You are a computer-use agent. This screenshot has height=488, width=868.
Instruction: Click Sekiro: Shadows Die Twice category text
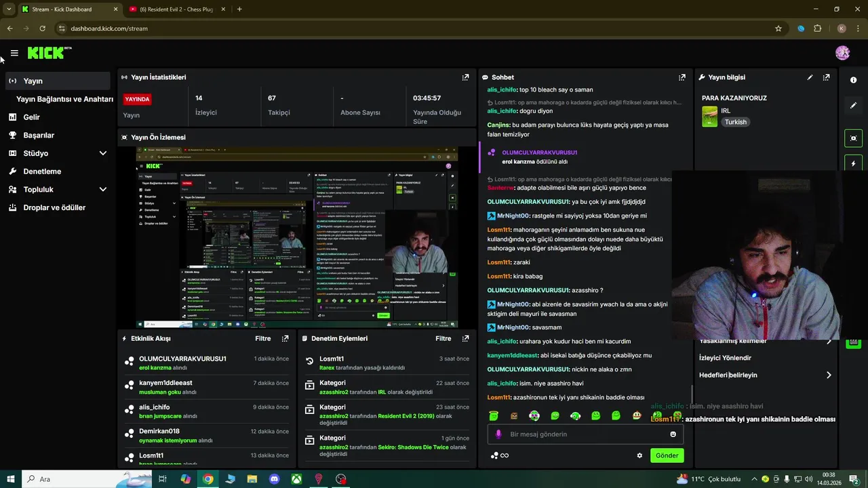(413, 447)
